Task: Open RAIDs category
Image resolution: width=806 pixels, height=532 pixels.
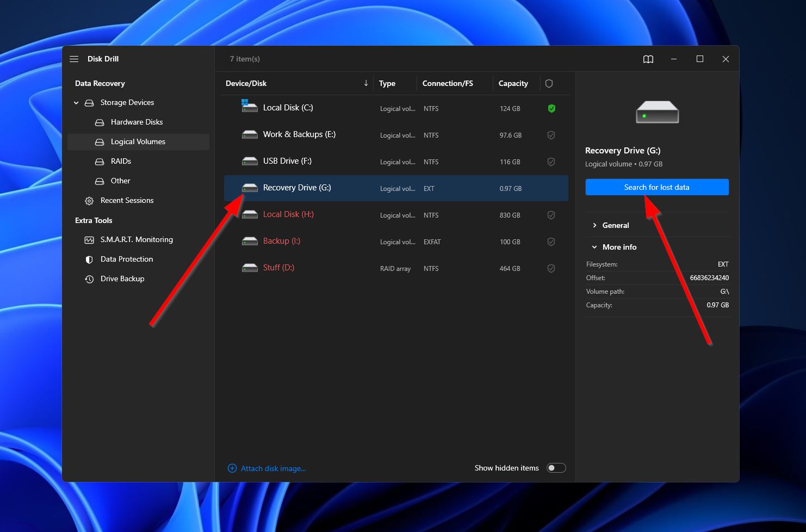Action: 121,161
